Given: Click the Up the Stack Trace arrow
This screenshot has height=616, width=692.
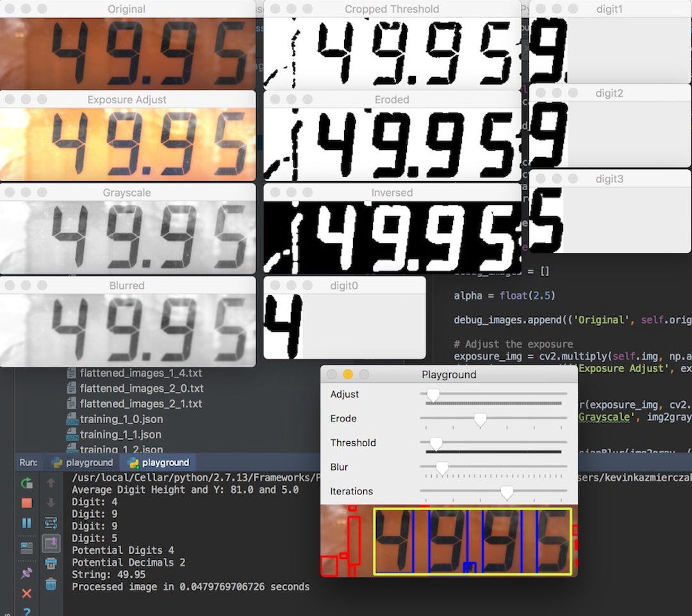Looking at the screenshot, I should (x=51, y=483).
